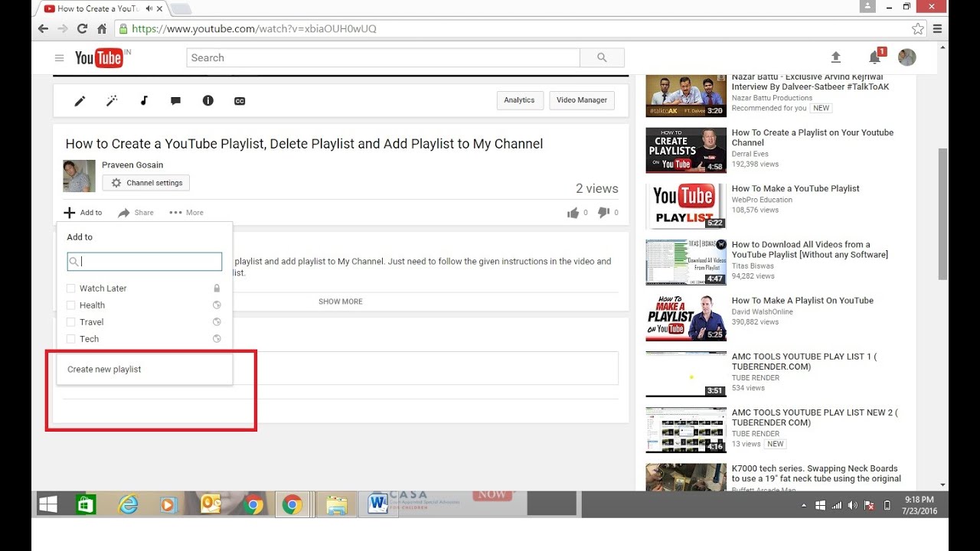Click the Channel settings button

click(x=146, y=183)
